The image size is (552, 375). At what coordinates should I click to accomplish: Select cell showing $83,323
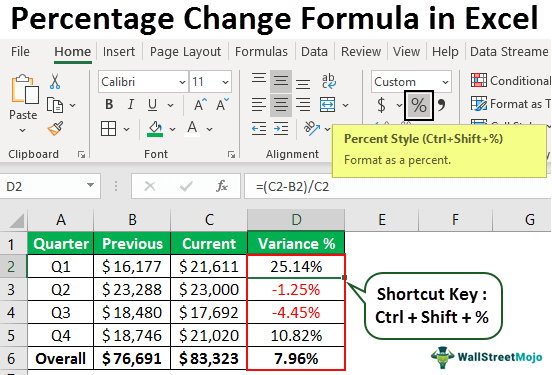tap(209, 358)
